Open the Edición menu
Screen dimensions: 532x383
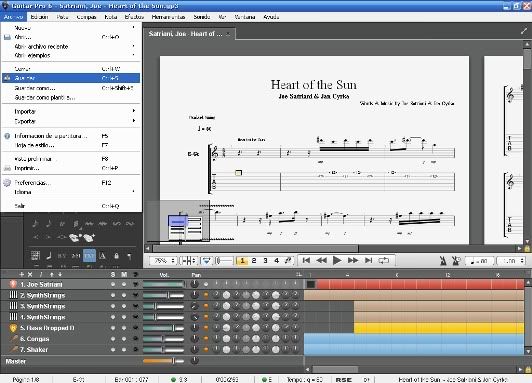click(39, 17)
